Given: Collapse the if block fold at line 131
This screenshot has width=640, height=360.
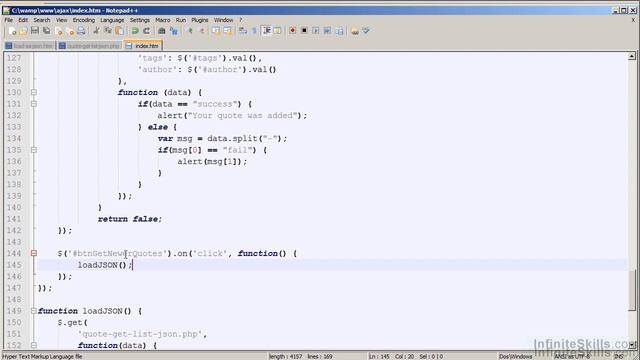Looking at the screenshot, I should click(x=34, y=104).
